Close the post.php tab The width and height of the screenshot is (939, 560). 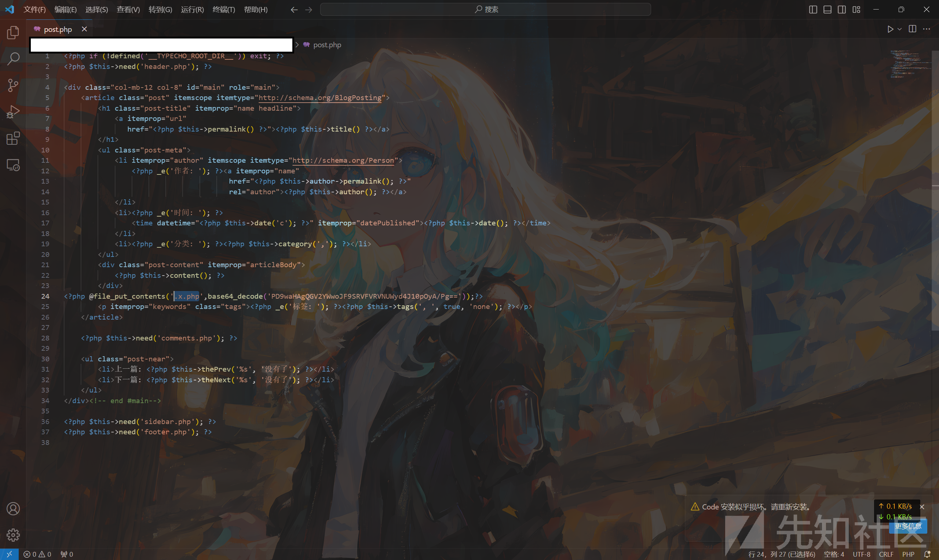pos(84,29)
